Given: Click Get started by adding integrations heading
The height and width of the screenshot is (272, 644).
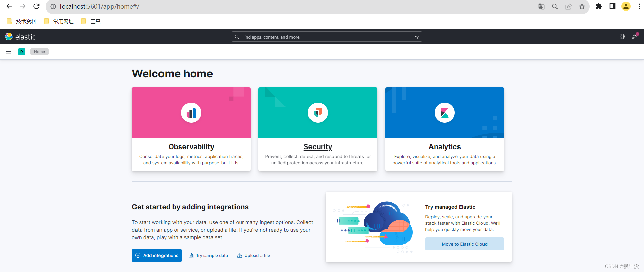Looking at the screenshot, I should [x=190, y=207].
